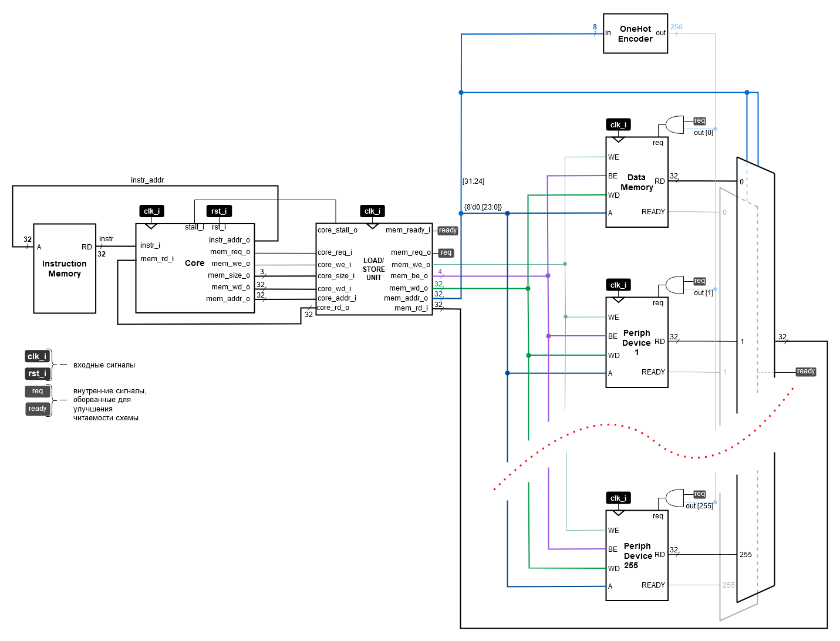Click the stall_i port of Core

(x=194, y=227)
